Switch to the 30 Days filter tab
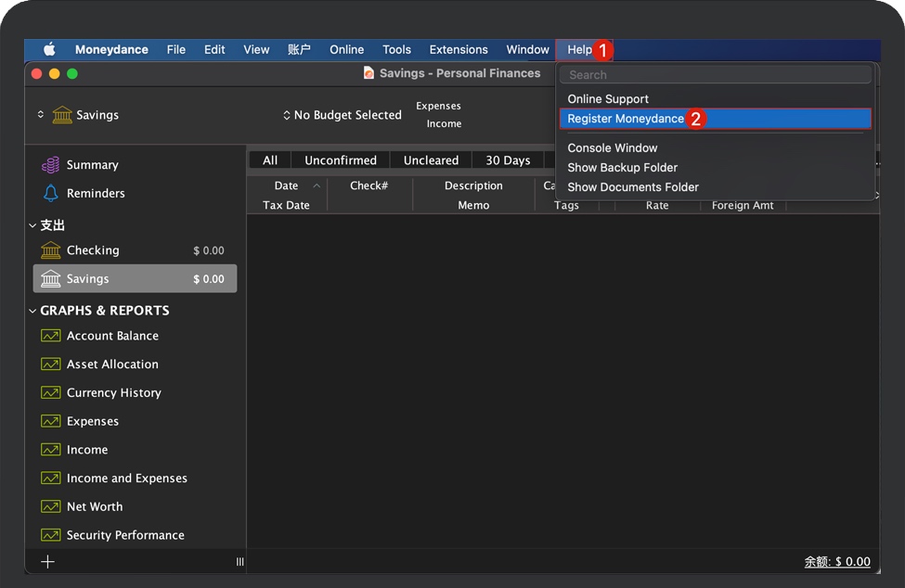 [x=508, y=160]
